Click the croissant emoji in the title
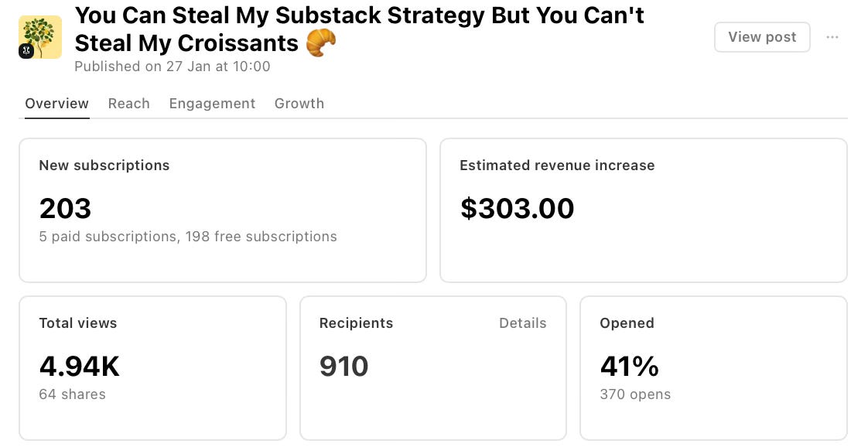The image size is (868, 447). coord(321,43)
